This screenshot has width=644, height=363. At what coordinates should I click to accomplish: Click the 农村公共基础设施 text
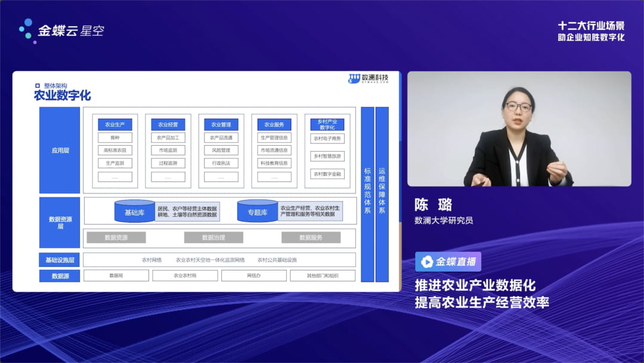click(x=277, y=260)
